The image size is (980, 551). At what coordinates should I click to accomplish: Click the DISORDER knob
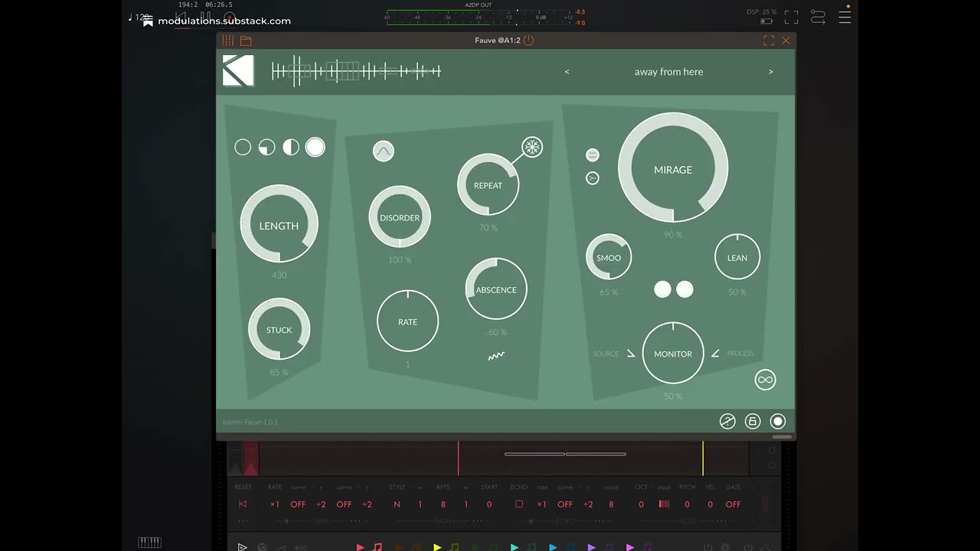pyautogui.click(x=400, y=217)
